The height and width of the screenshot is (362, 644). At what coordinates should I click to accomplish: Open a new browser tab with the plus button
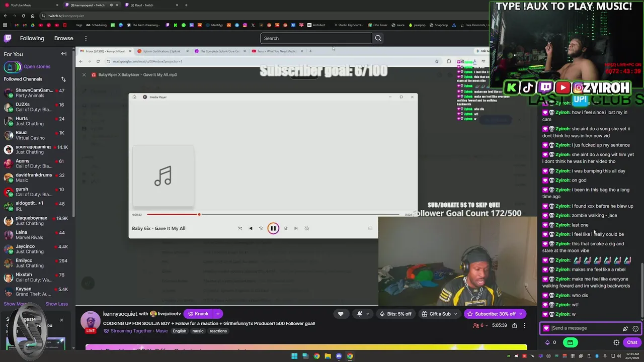point(186,5)
